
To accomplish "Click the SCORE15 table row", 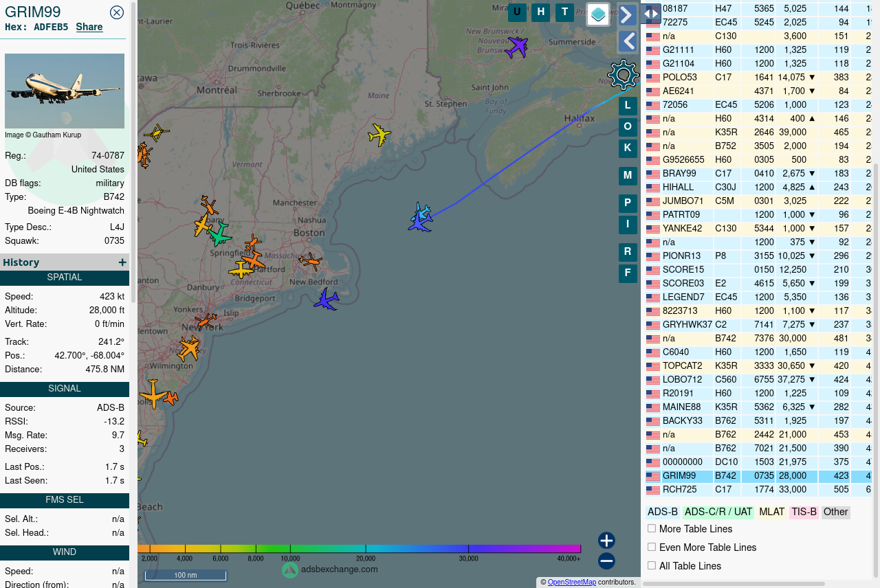I will [x=760, y=270].
